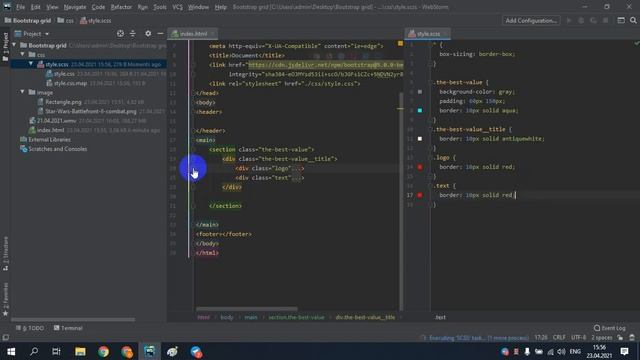Image resolution: width=640 pixels, height=360 pixels.
Task: Collapse the Bootstrap grid root folder
Action: [x=15, y=45]
